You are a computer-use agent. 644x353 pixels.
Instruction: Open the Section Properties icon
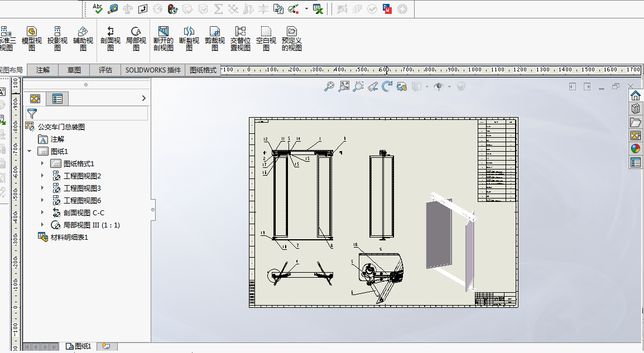click(x=142, y=8)
